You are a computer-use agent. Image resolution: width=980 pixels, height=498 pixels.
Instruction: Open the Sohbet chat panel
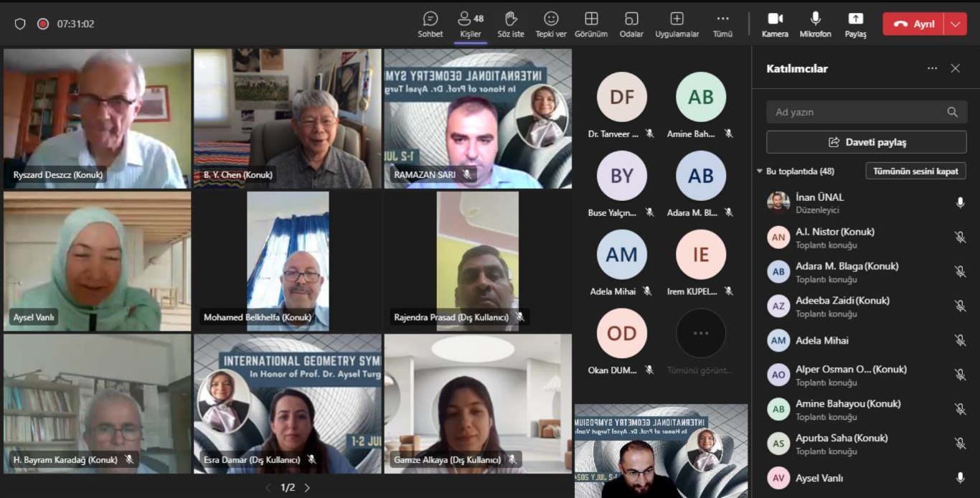tap(430, 24)
